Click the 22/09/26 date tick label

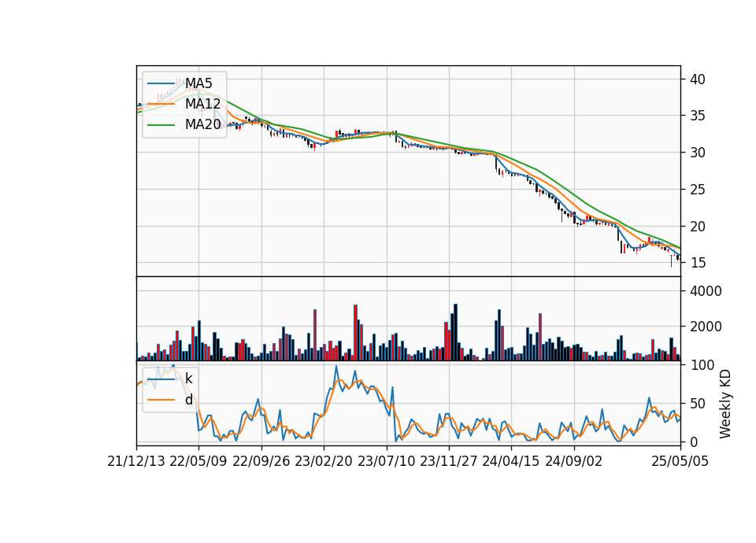(261, 462)
